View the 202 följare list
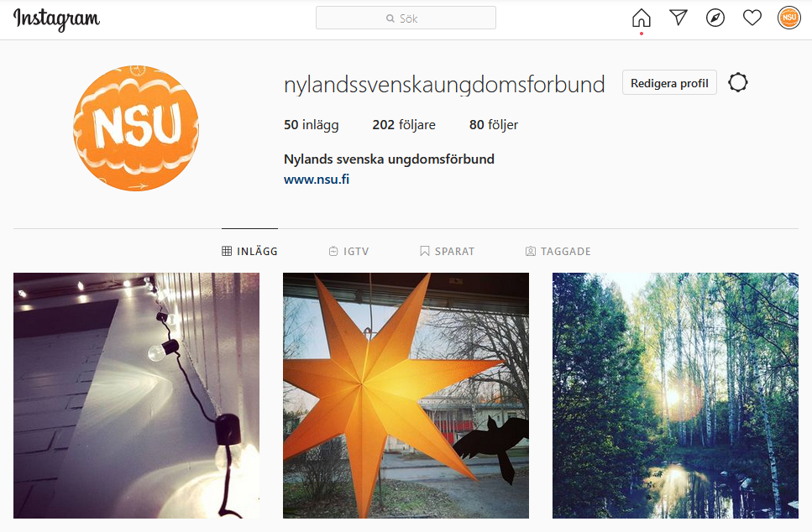The width and height of the screenshot is (812, 532). point(404,125)
